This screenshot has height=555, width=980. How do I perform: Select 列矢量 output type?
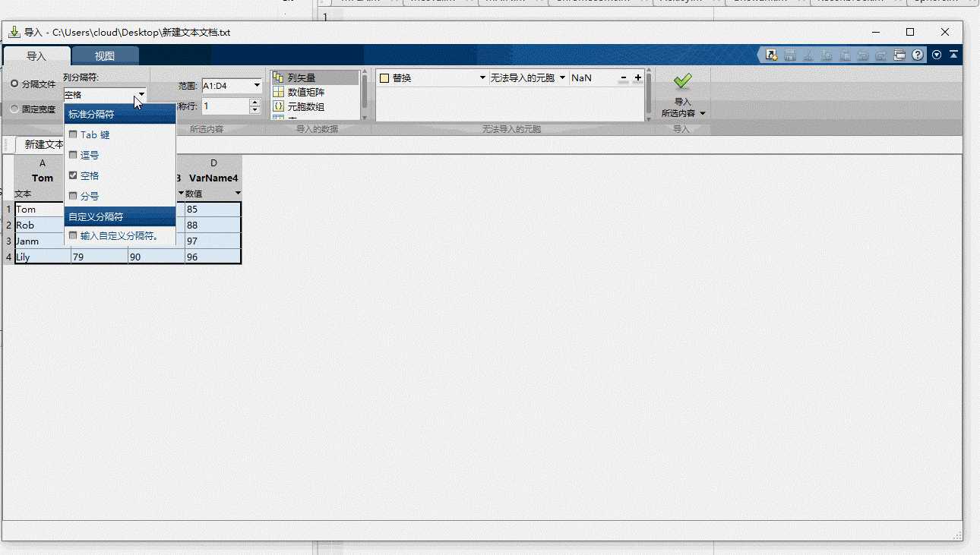[x=315, y=77]
